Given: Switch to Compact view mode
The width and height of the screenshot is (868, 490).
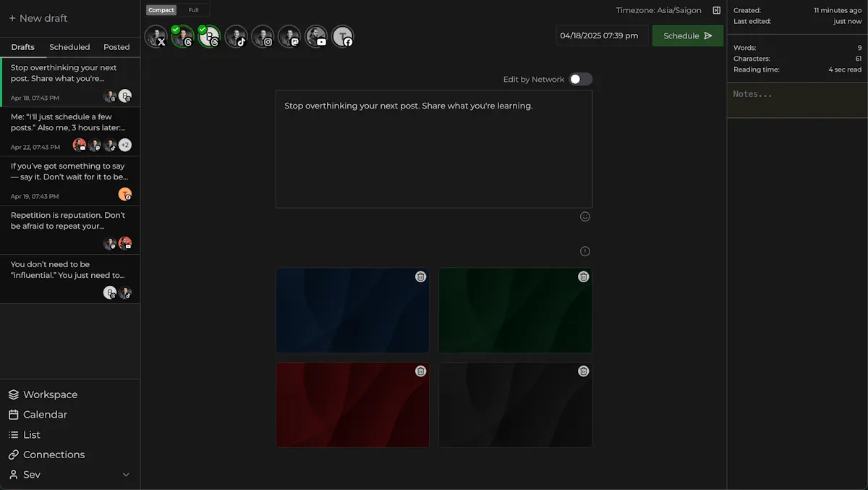Looking at the screenshot, I should click(x=161, y=10).
